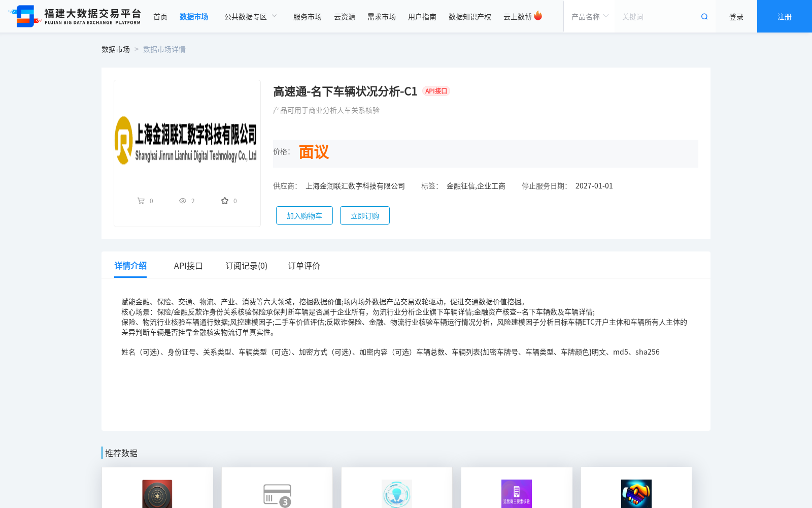
Task: Click the 数据市场 breadcrumb link
Action: coord(116,49)
